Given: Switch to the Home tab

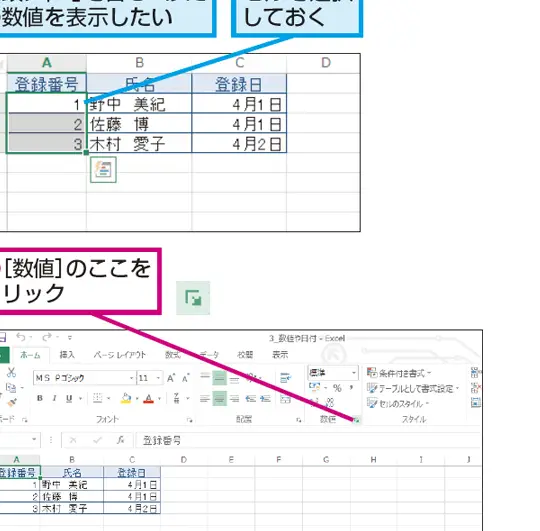Looking at the screenshot, I should pyautogui.click(x=30, y=355).
